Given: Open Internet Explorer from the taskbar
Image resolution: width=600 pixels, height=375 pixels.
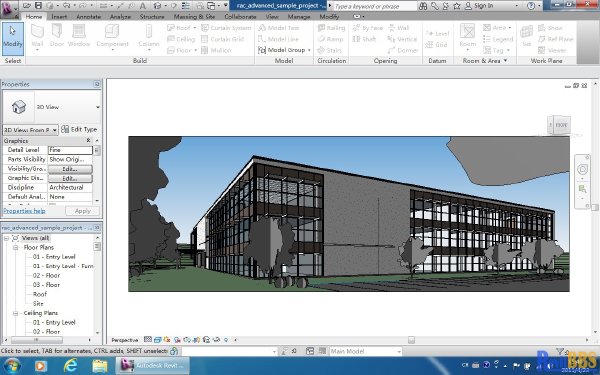Looking at the screenshot, I should [x=70, y=366].
